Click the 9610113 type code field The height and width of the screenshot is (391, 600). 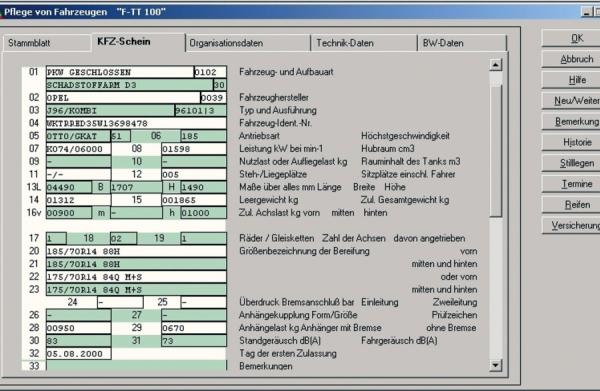pos(201,111)
